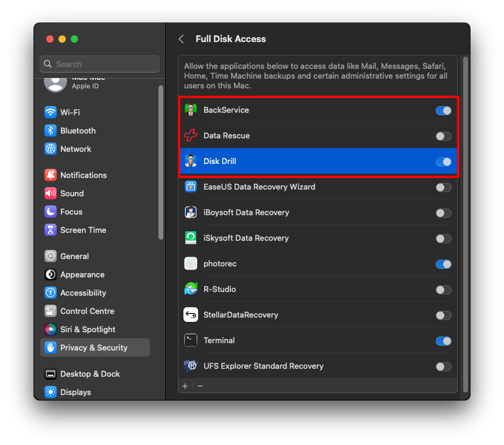Screen dimensions: 504x445
Task: Enable Full Disk Access for iBoysoft Data Recovery
Action: tap(444, 213)
